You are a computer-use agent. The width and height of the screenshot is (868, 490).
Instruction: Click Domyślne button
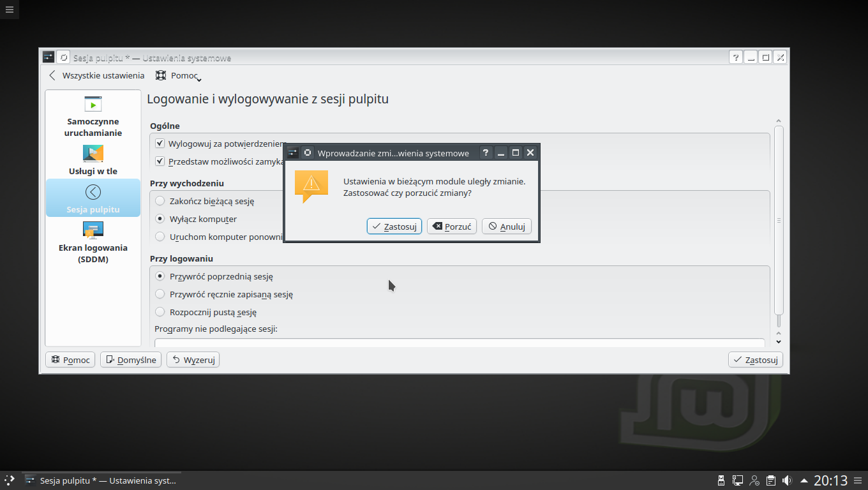(x=131, y=360)
